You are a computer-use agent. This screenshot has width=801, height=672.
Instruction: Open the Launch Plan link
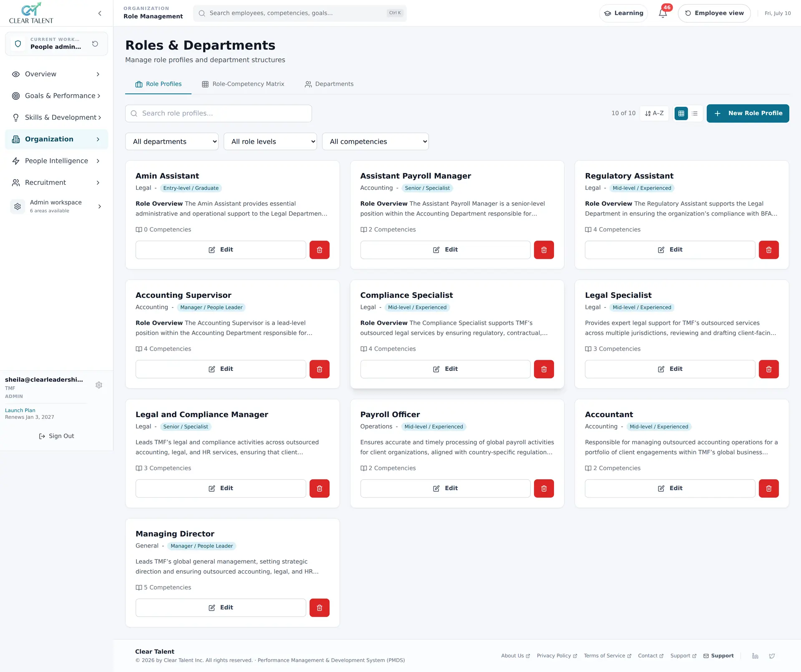[20, 410]
